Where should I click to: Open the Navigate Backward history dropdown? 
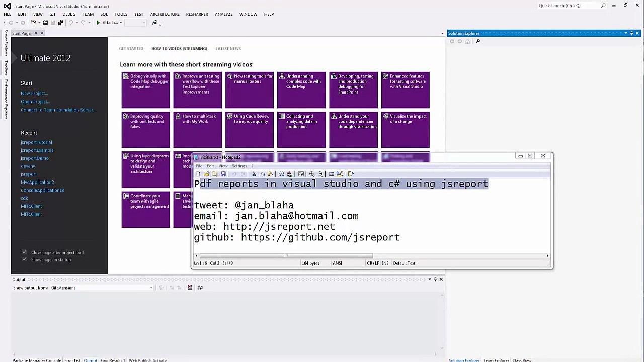click(17, 23)
